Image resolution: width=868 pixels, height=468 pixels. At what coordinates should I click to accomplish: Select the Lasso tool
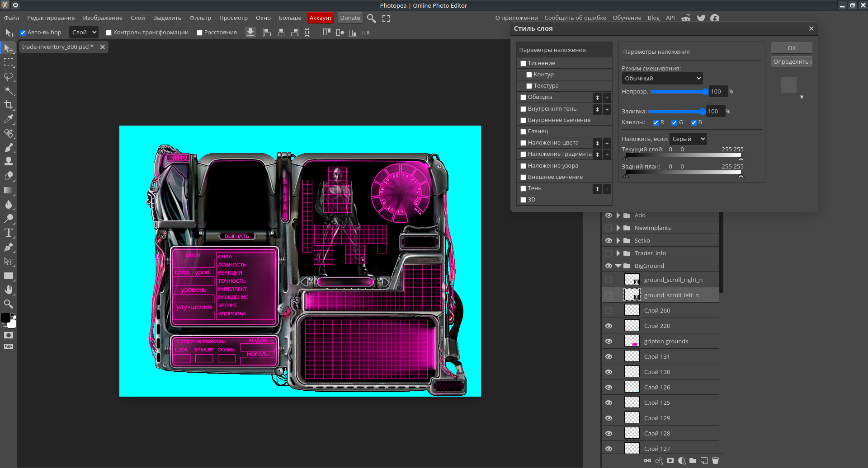tap(9, 76)
